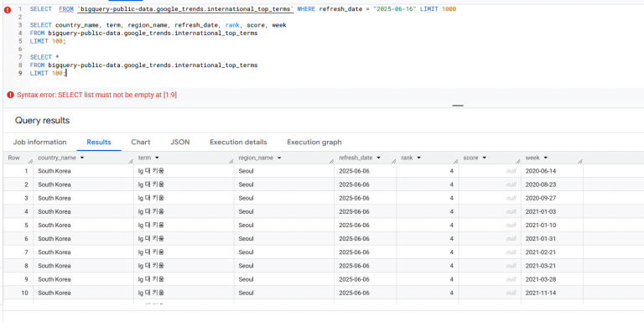Viewport: 644px width, 322px height.
Task: Switch to the Job information tab
Action: [x=39, y=142]
